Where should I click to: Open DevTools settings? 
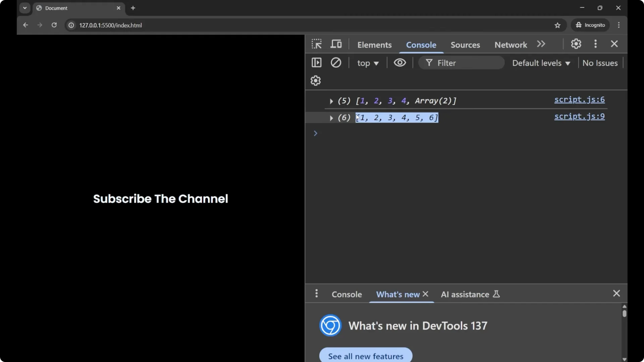tap(576, 44)
